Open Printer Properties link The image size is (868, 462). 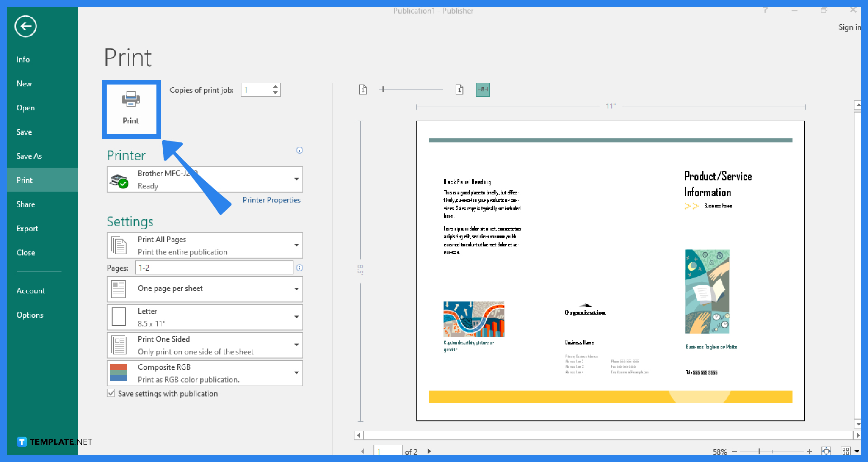pos(271,199)
